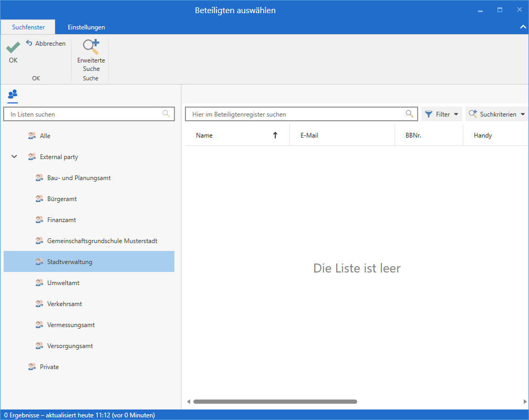Select Finanzamt in the list
The width and height of the screenshot is (529, 420).
coord(89,220)
